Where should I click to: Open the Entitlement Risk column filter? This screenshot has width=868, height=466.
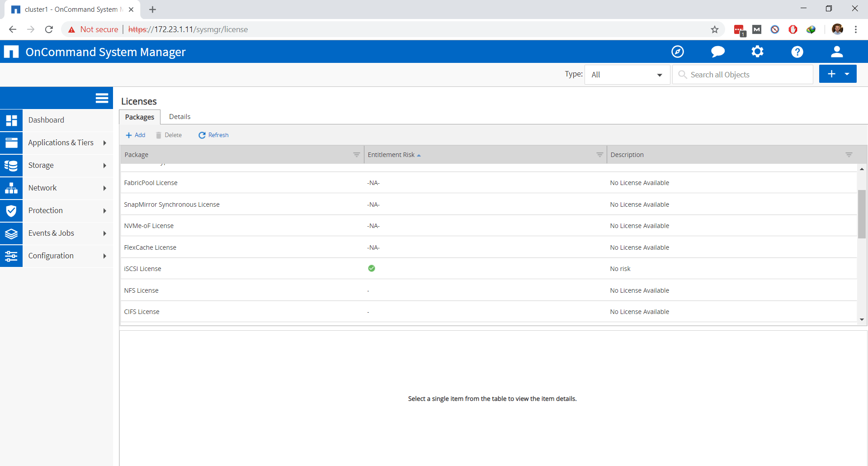click(599, 155)
